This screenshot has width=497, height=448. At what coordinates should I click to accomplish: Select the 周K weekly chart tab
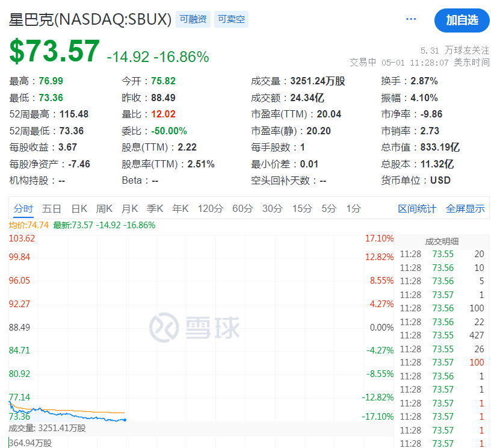105,208
